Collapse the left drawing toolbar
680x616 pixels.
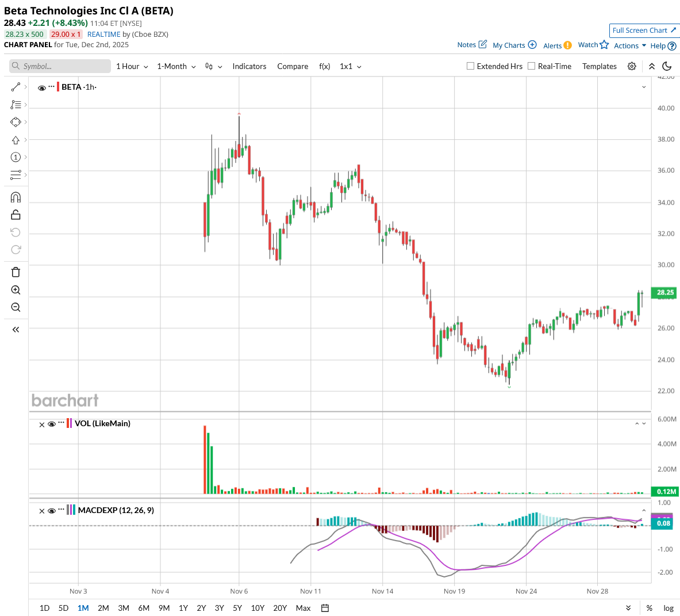(x=16, y=330)
